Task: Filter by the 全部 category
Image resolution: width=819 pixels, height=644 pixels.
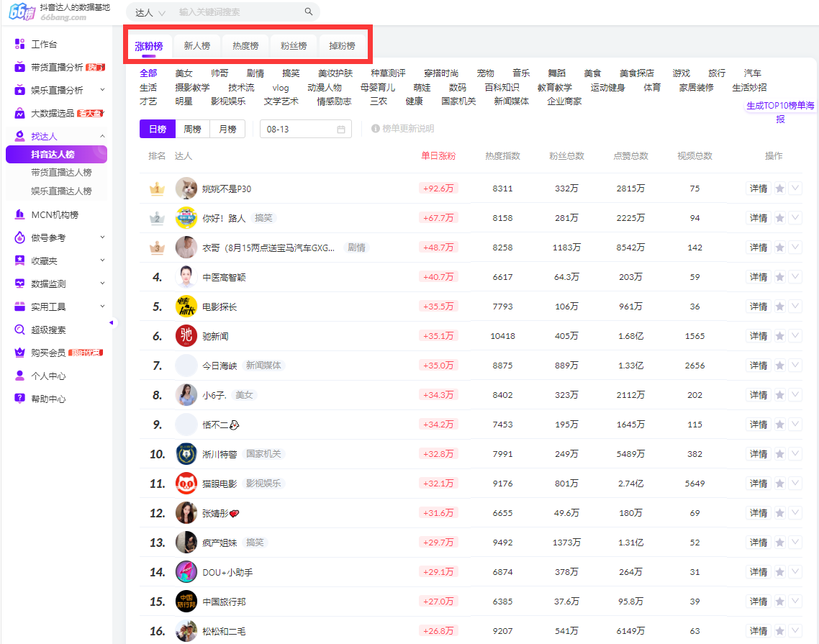Action: pyautogui.click(x=148, y=73)
